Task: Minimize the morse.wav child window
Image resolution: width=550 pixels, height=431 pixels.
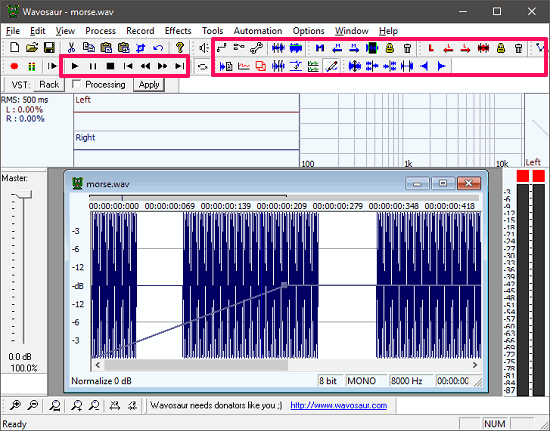Action: 417,183
